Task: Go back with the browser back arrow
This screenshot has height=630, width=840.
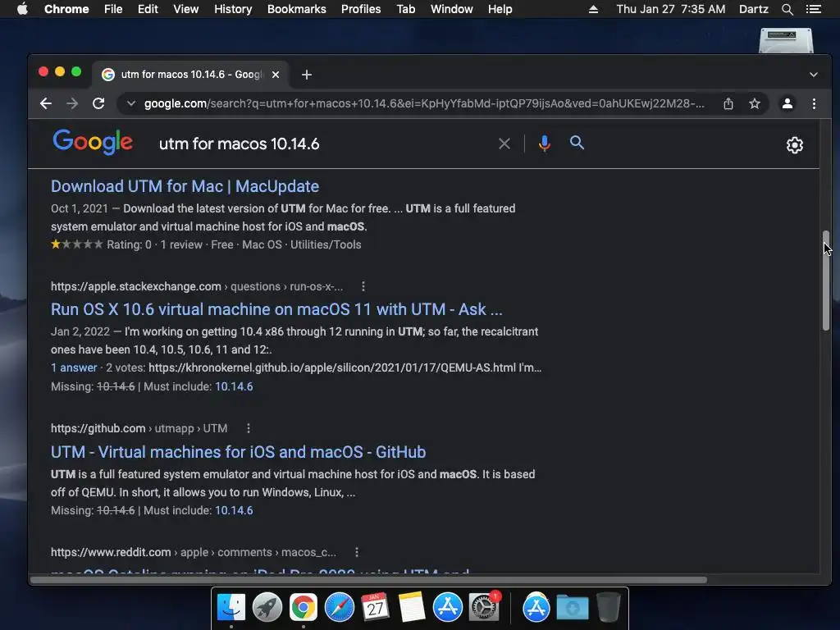Action: (x=46, y=103)
